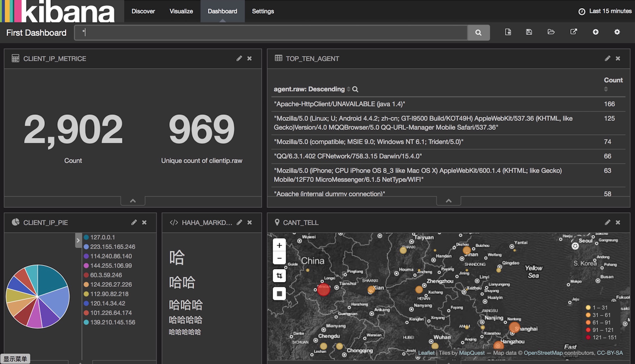Screen dimensions: 635x364
Task: Click 127.0.0.1 legend color dot
Action: pos(86,237)
